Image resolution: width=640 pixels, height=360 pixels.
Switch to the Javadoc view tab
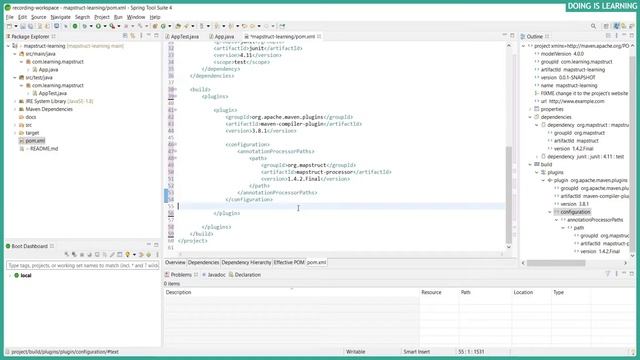[214, 275]
